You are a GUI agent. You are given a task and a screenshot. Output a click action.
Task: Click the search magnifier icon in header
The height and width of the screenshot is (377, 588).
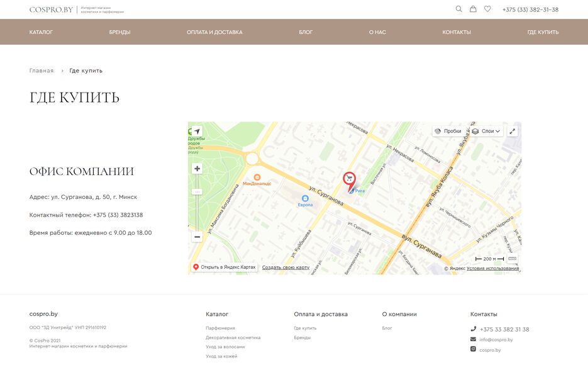tap(458, 9)
